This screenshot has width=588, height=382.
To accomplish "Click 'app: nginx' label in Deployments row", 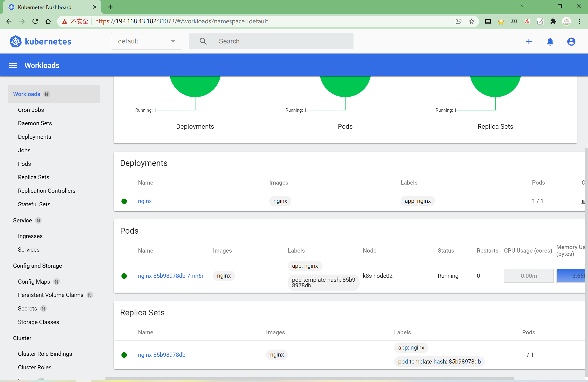I will coord(417,201).
